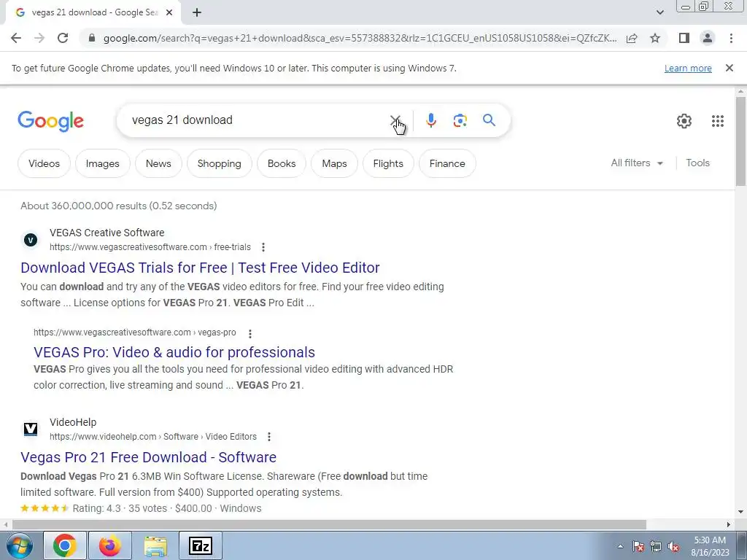Bookmark this page with the star icon
This screenshot has width=747, height=560.
click(x=655, y=38)
